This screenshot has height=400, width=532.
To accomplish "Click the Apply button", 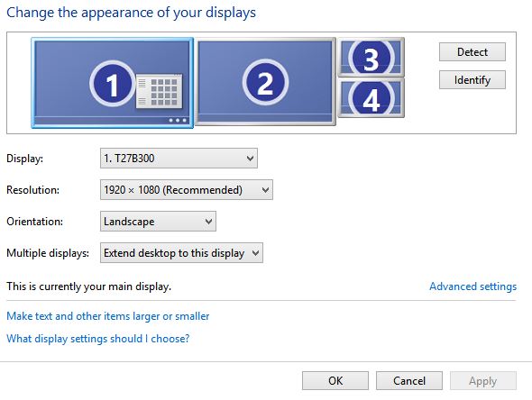I will tap(483, 381).
